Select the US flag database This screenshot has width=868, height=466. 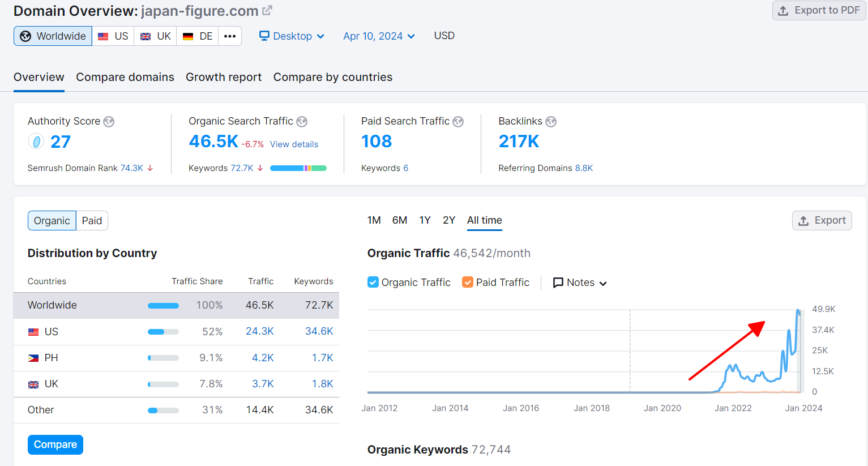[x=113, y=36]
